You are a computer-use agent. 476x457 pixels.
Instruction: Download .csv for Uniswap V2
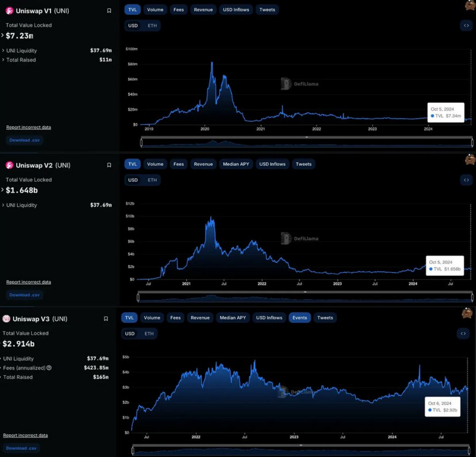(x=24, y=295)
